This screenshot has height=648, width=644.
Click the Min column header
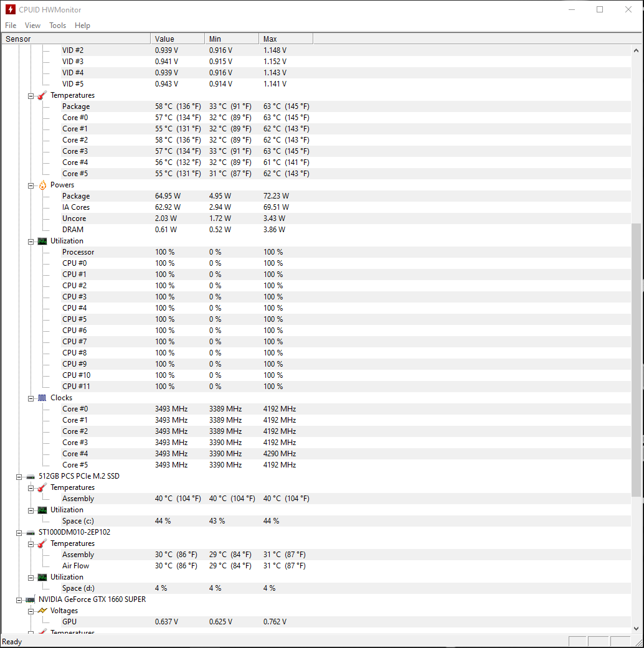[x=232, y=39]
